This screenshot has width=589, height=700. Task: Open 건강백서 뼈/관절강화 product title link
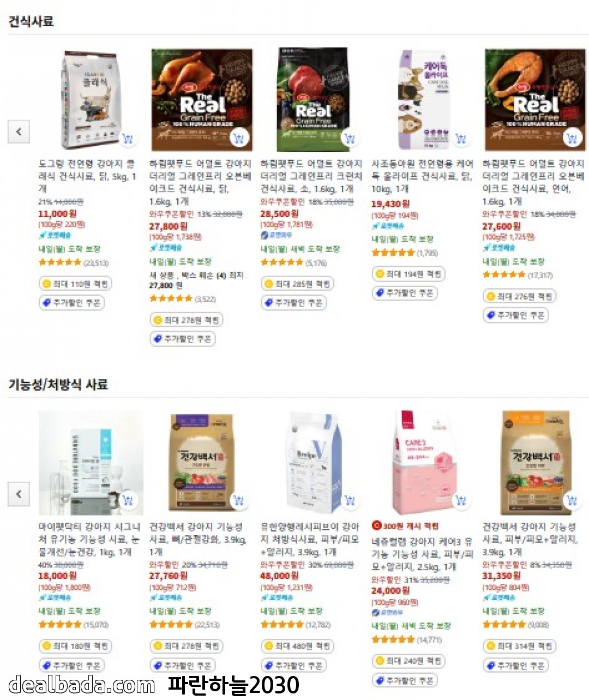198,539
